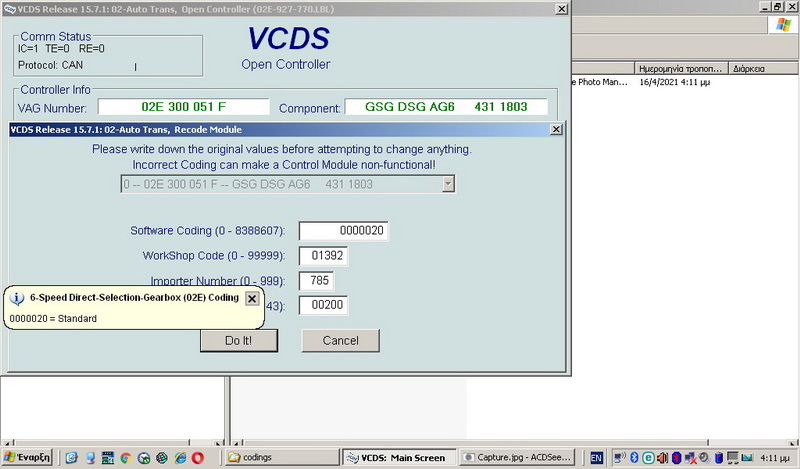Click the system clock showing 4:11 μμ
This screenshot has height=469, width=800.
click(774, 458)
